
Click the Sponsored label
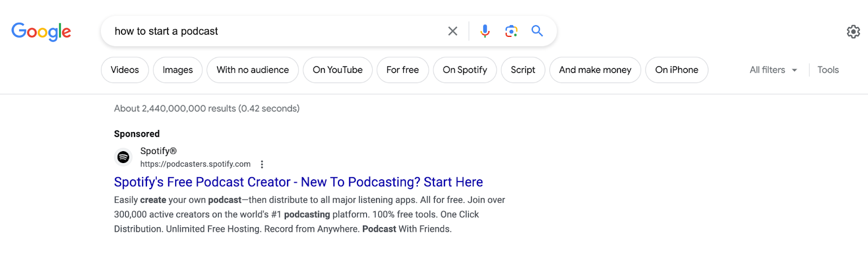point(137,134)
